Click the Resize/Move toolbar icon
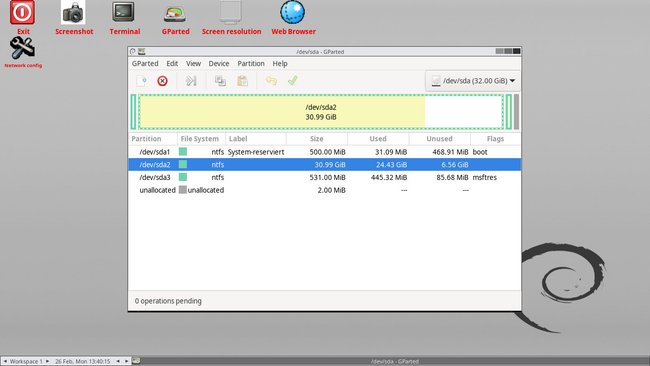This screenshot has height=366, width=650. click(x=191, y=81)
